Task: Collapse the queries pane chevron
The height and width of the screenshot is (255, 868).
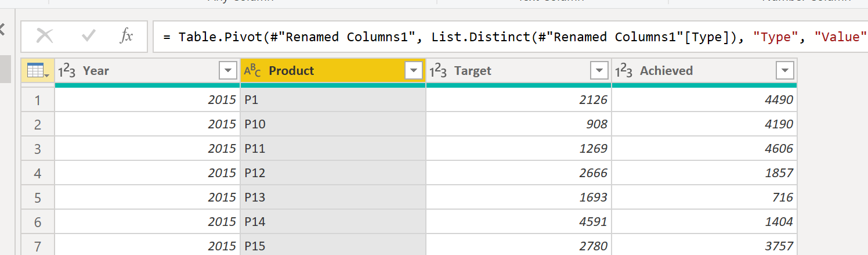Action: tap(2, 29)
